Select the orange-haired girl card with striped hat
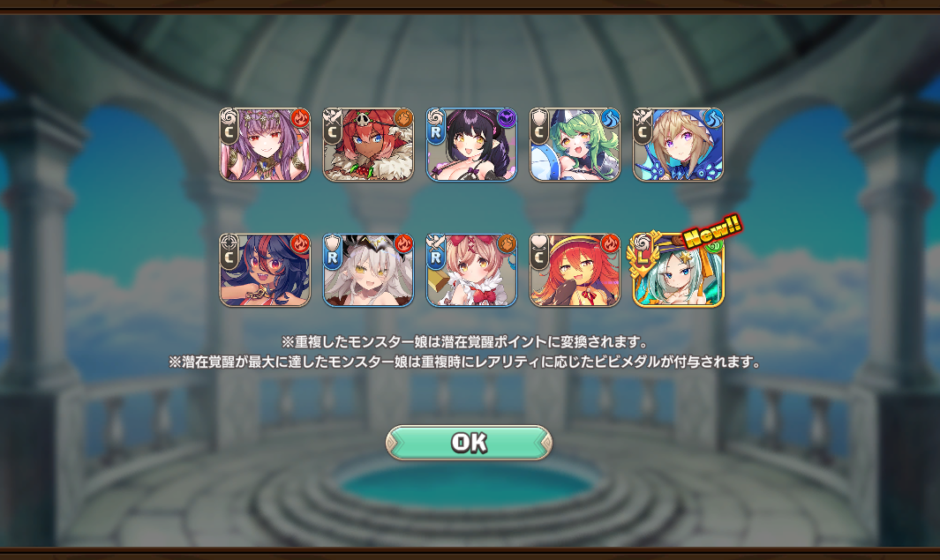 coord(575,270)
